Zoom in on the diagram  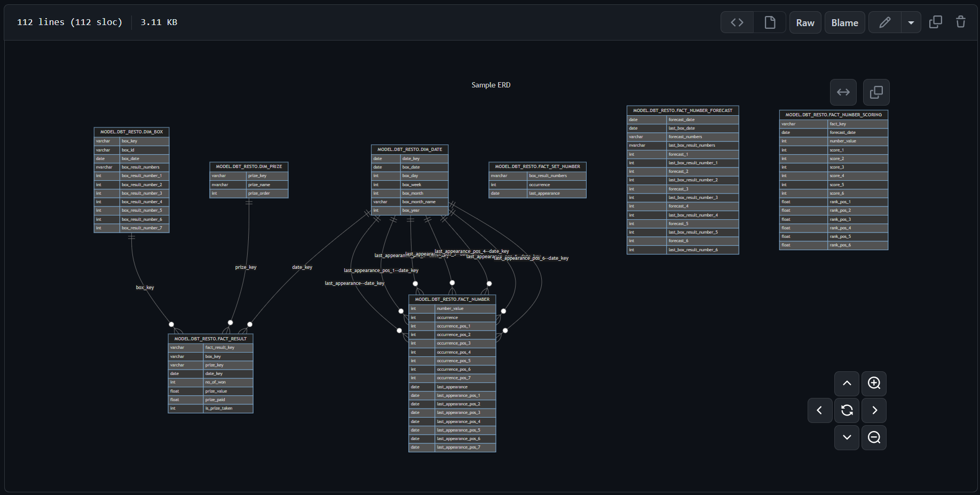tap(874, 384)
